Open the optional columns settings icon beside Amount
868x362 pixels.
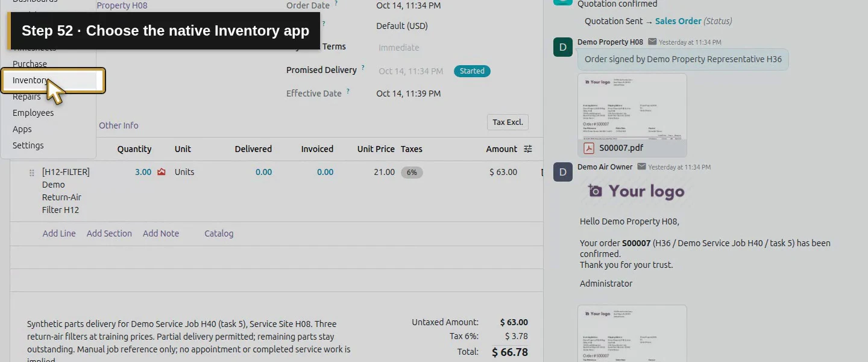pos(528,149)
